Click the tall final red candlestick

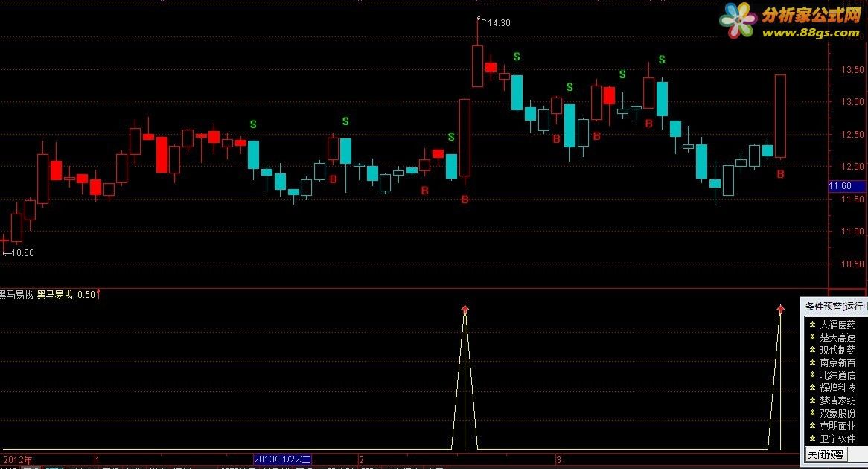pyautogui.click(x=780, y=116)
